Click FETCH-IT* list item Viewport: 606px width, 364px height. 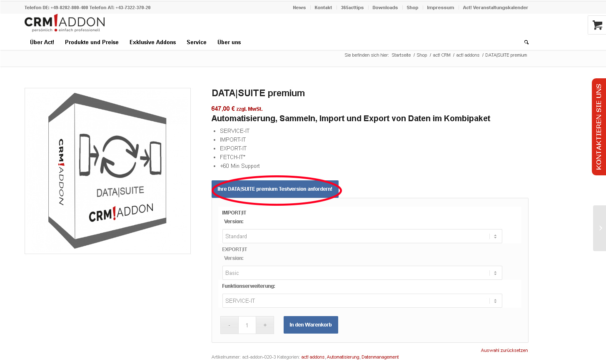(x=233, y=157)
